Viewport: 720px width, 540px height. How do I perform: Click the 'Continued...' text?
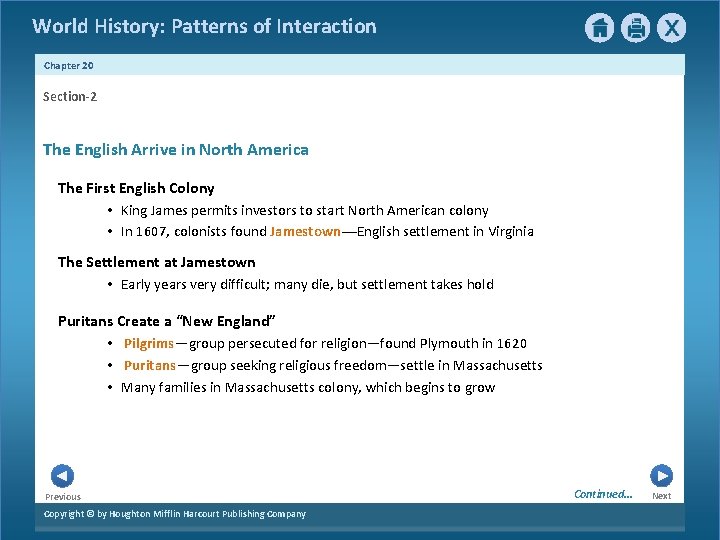click(x=603, y=494)
